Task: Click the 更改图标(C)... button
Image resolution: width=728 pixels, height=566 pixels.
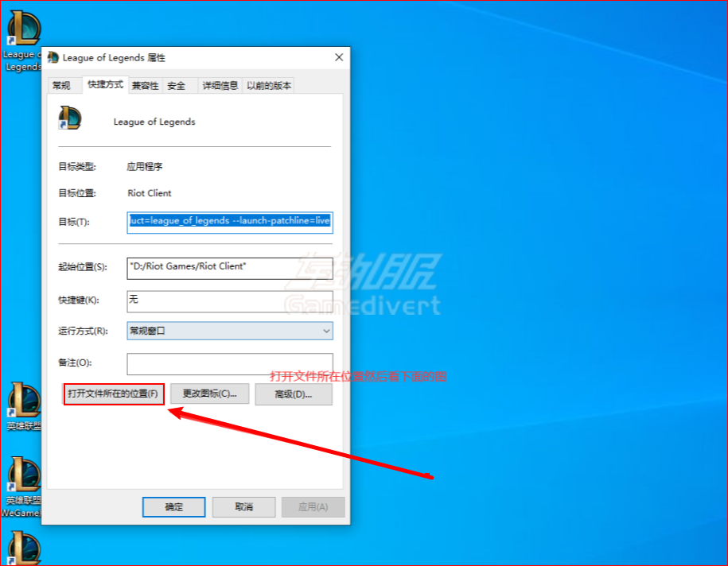Action: (x=209, y=393)
